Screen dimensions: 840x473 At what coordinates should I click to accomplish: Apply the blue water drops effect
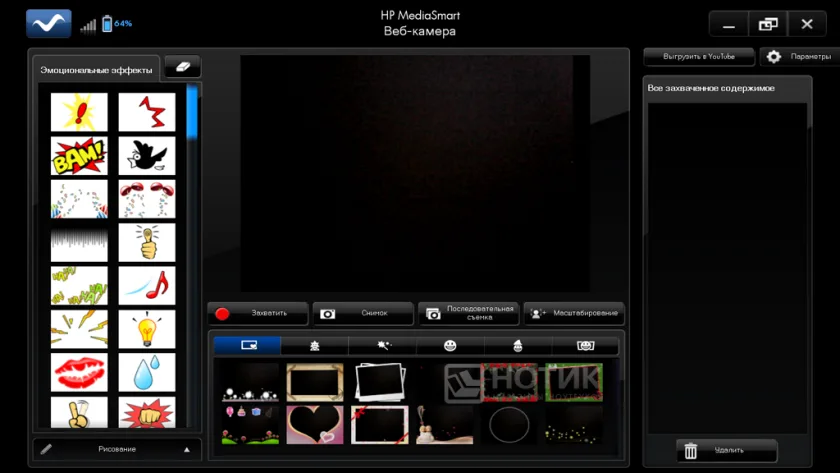click(x=147, y=372)
